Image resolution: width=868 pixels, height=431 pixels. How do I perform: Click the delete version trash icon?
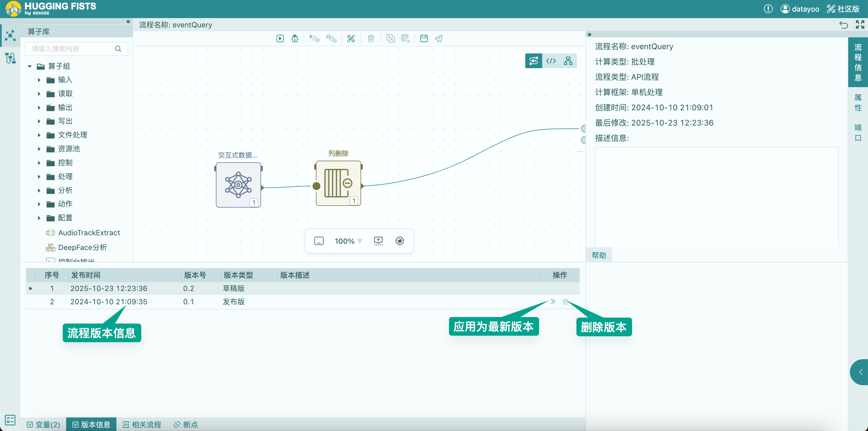565,302
